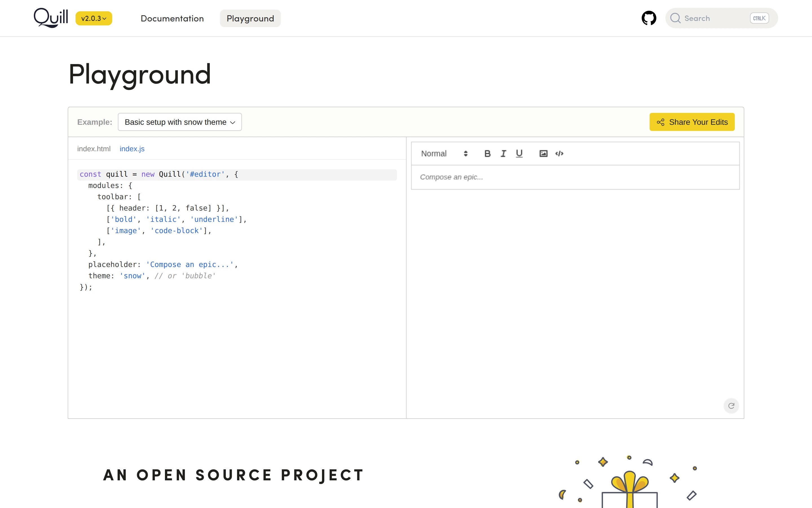The image size is (812, 508).
Task: Toggle italic formatting in the editor toolbar
Action: pos(503,154)
